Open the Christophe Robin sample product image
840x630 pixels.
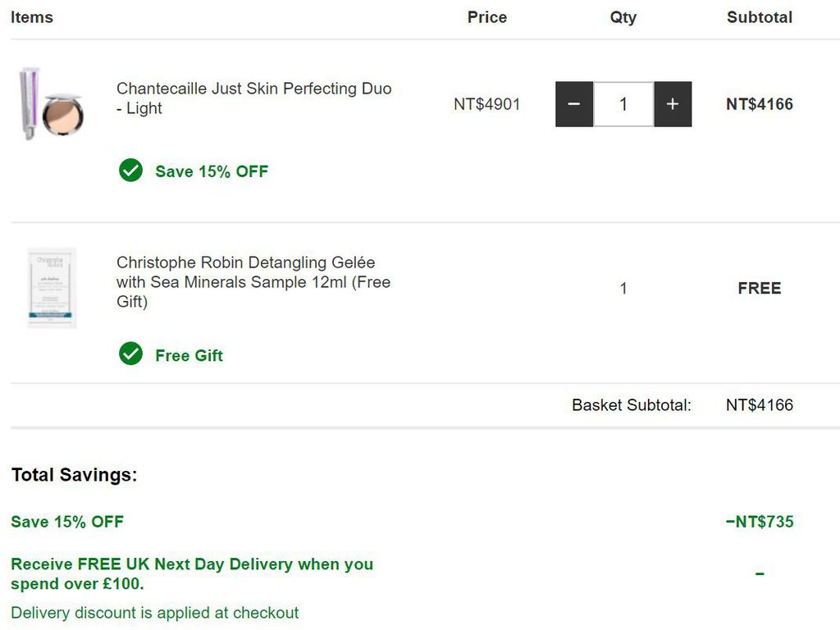point(52,288)
